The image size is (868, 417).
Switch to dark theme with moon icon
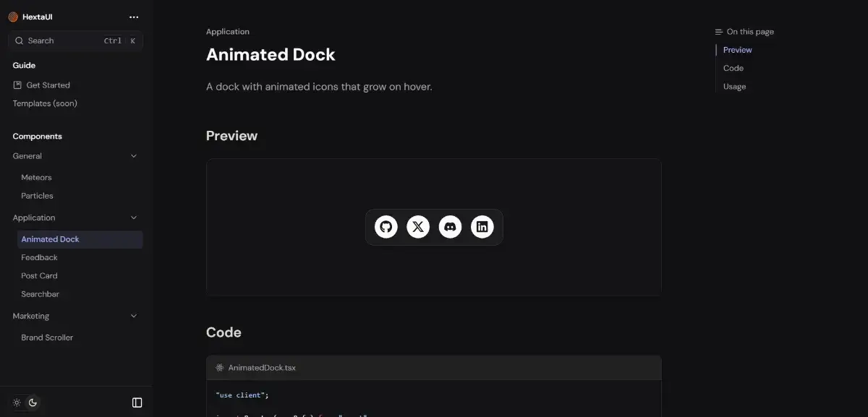33,403
